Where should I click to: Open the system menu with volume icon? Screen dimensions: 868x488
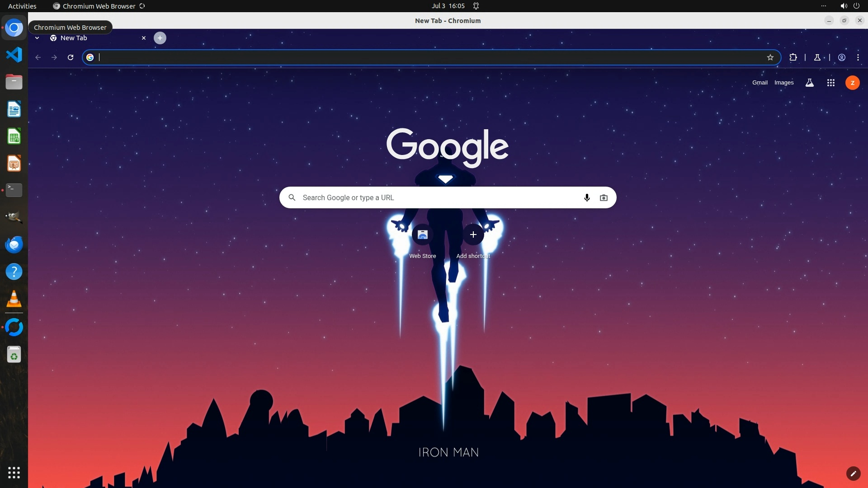coord(844,6)
